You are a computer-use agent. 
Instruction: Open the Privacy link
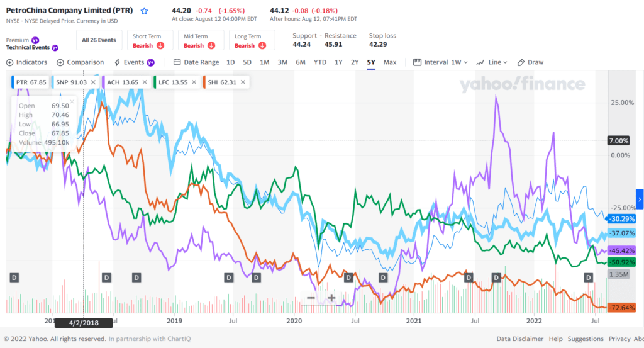[x=619, y=339]
